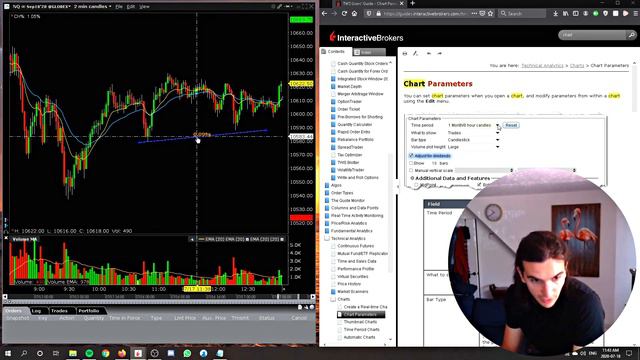Image resolution: width=640 pixels, height=360 pixels.
Task: Click Interactive Brokers logo
Action: click(x=366, y=38)
